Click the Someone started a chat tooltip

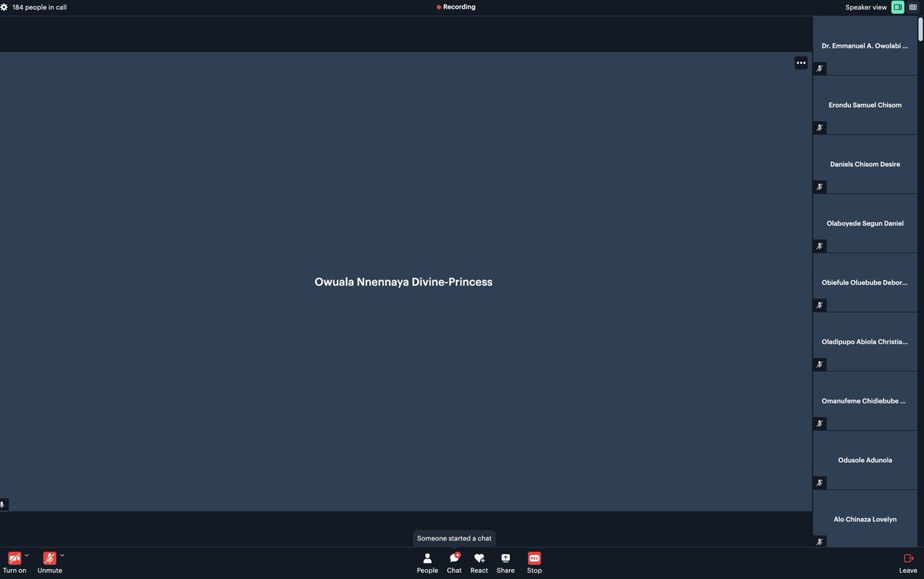454,538
